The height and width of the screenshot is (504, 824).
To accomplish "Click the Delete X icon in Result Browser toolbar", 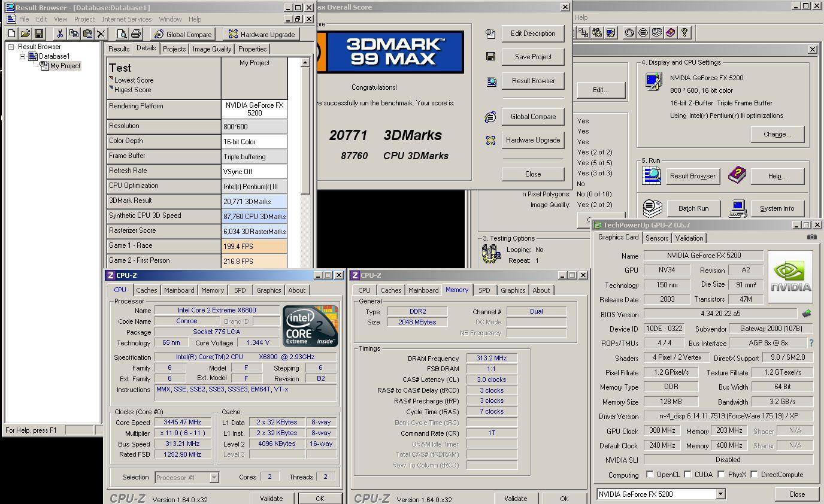I will (101, 34).
